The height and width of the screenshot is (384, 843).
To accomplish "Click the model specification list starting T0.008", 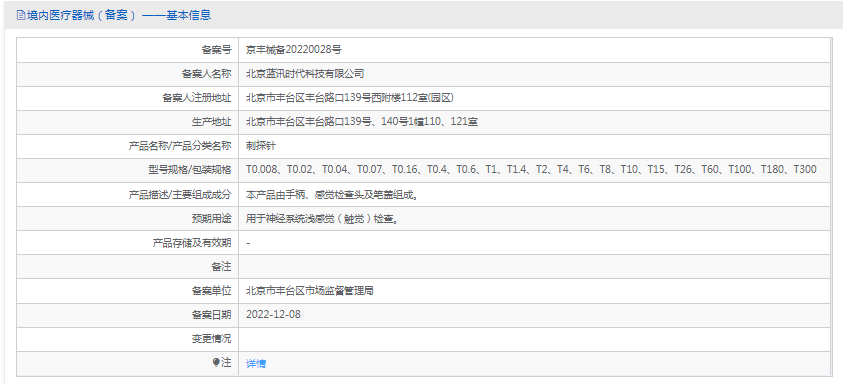I will [531, 170].
